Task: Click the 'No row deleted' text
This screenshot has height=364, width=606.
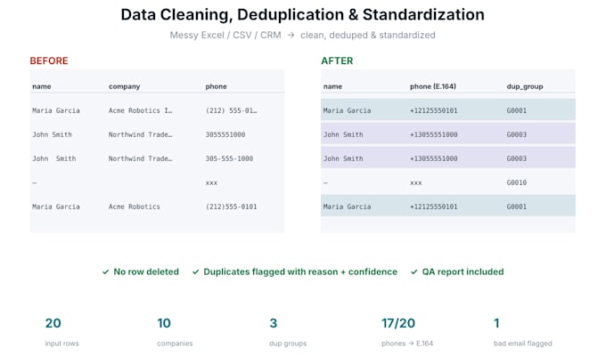Action: click(146, 271)
